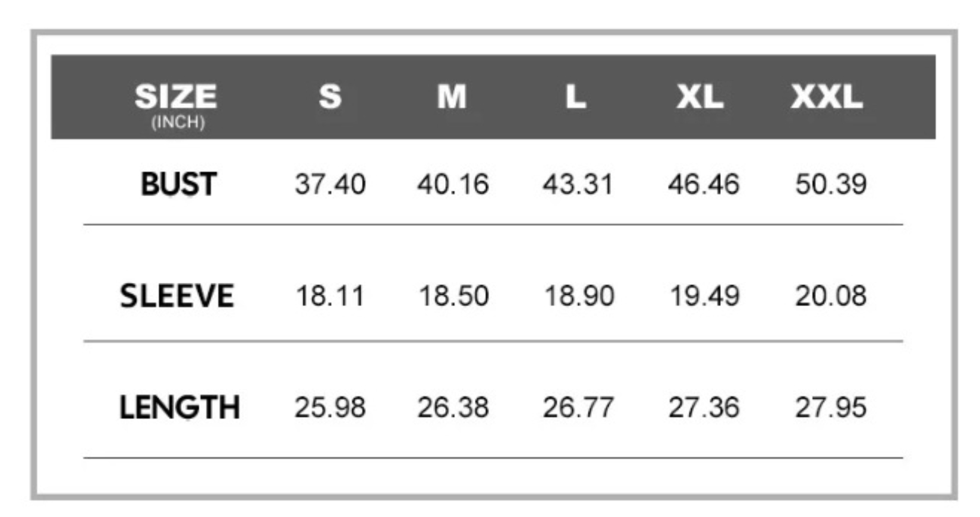Screen dimensions: 980x517
Task: Click the LENGTH row label
Action: 179,407
